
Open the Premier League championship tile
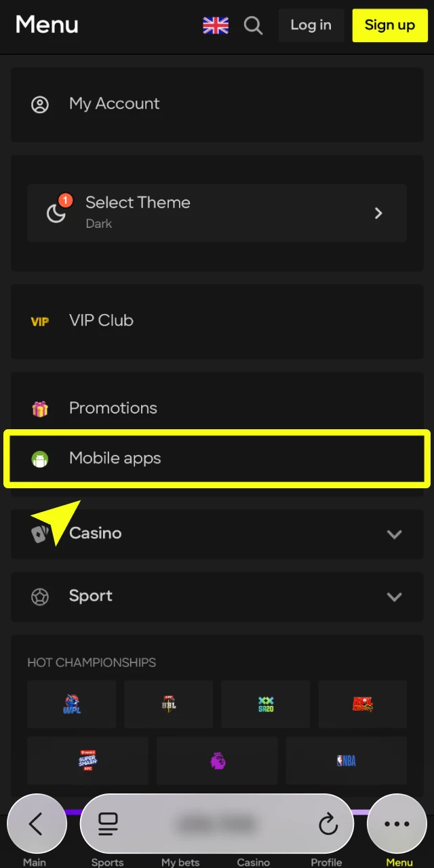[217, 760]
